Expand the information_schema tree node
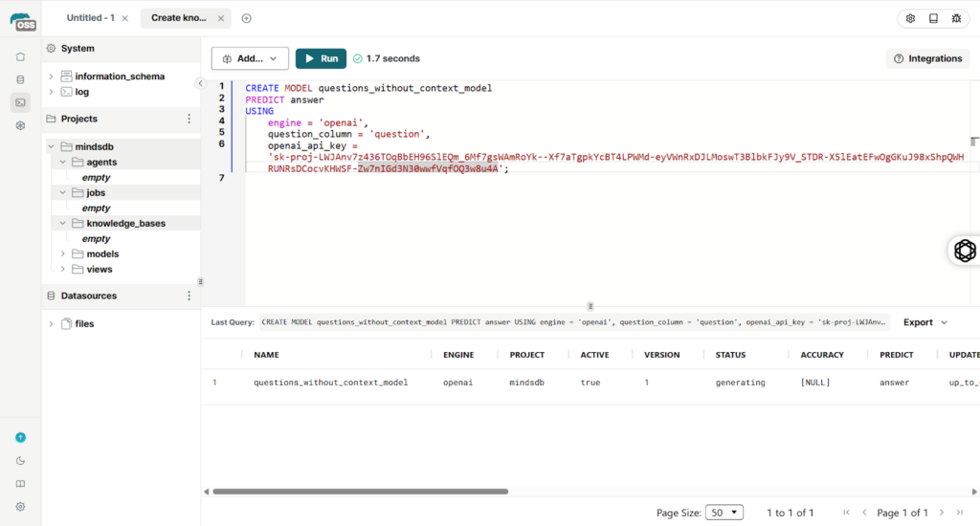The image size is (980, 526). coord(51,77)
